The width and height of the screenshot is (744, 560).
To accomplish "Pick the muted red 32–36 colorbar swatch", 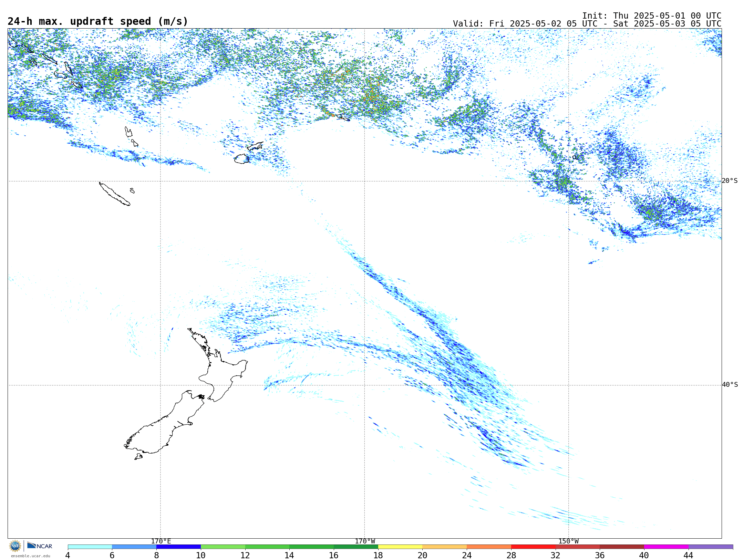I will (x=578, y=547).
